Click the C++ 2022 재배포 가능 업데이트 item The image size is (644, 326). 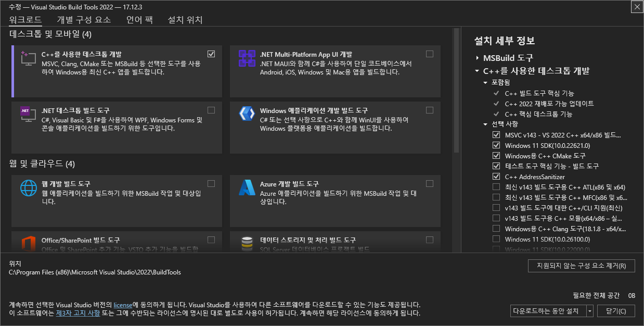[x=549, y=104]
